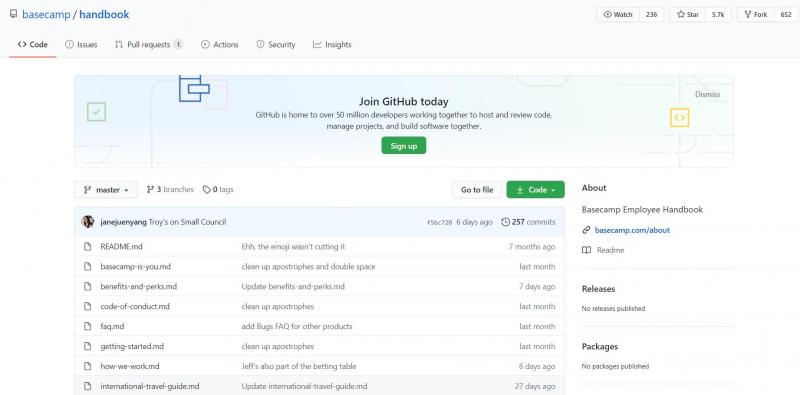Click the 5.7k stargazers count
The image size is (800, 395).
(x=718, y=14)
